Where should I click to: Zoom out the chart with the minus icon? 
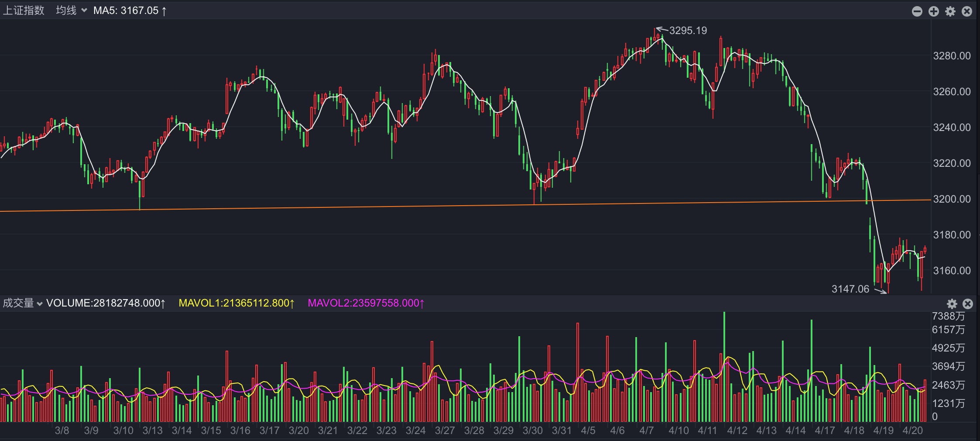[917, 11]
